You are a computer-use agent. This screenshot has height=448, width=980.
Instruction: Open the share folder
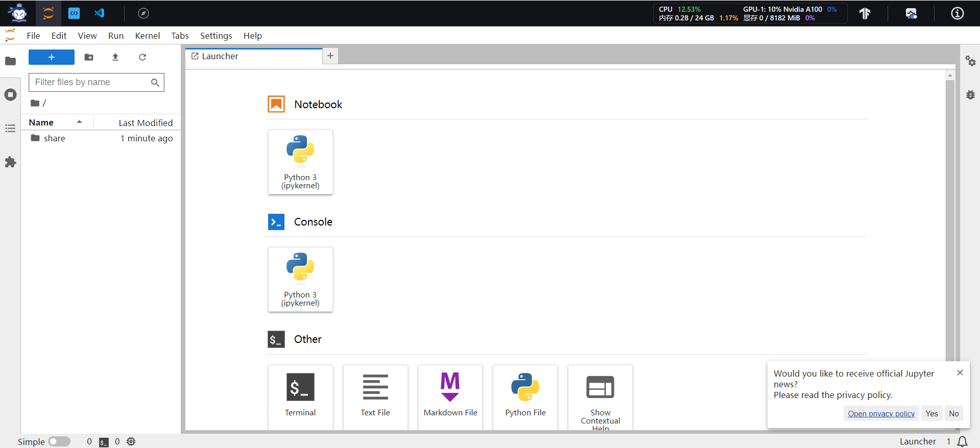tap(54, 138)
